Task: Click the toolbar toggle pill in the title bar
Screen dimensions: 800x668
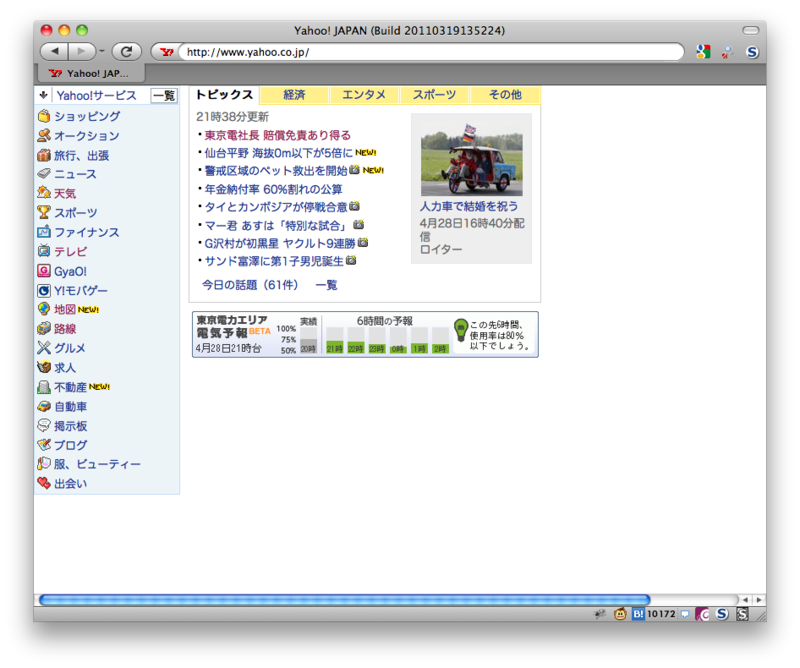Action: click(x=751, y=30)
